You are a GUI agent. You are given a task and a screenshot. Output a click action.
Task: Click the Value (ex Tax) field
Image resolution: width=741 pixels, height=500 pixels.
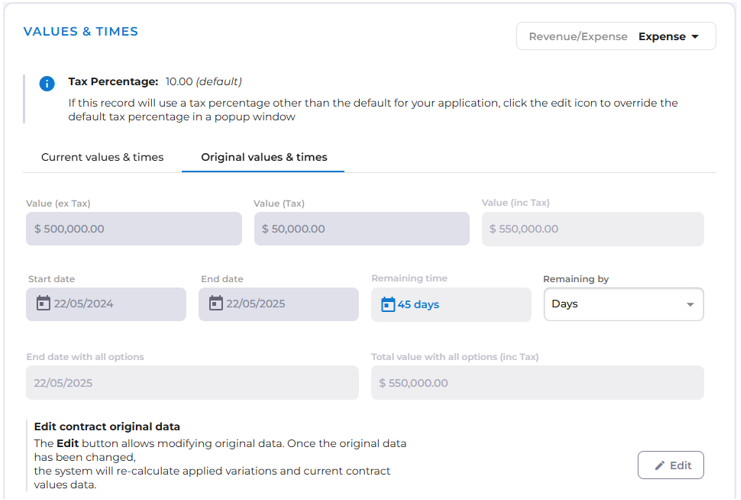tap(134, 229)
